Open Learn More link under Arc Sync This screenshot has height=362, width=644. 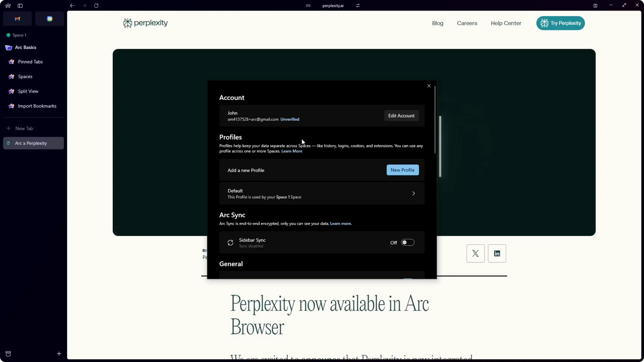340,224
